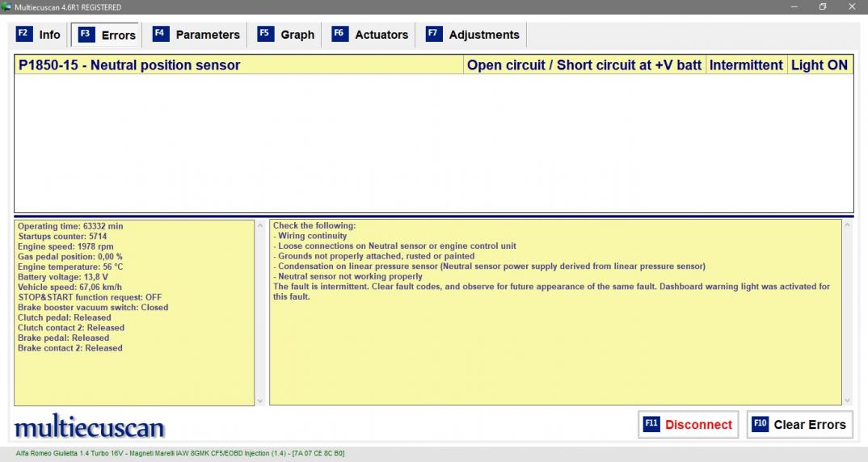Click the Brake pedal: Released line
Image resolution: width=868 pixels, height=462 pixels.
point(63,338)
